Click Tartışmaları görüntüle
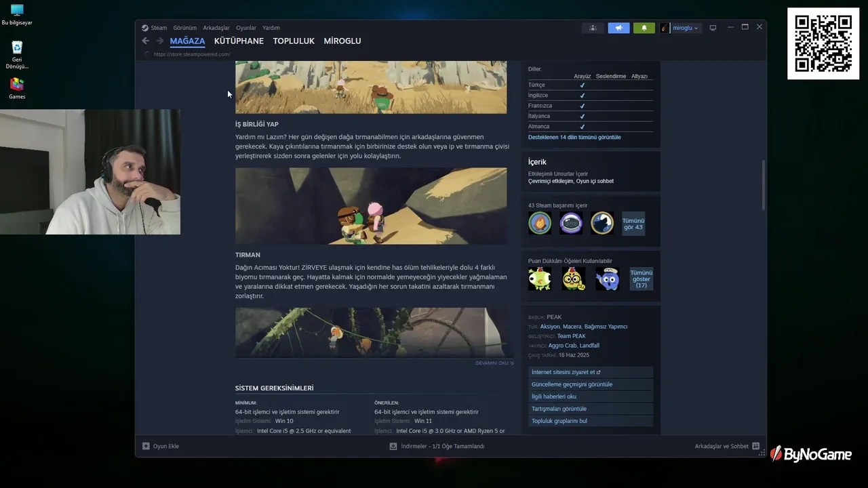Viewport: 868px width, 488px height. click(x=591, y=409)
